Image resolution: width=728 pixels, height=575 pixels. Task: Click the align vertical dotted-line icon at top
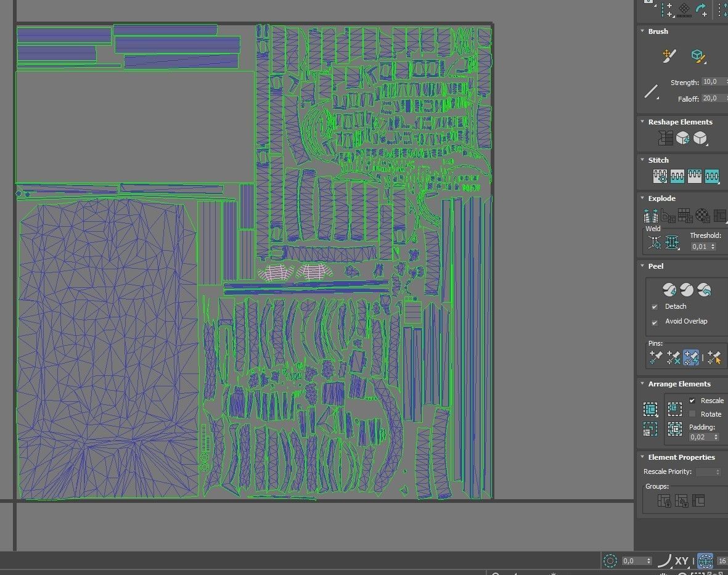[x=667, y=9]
